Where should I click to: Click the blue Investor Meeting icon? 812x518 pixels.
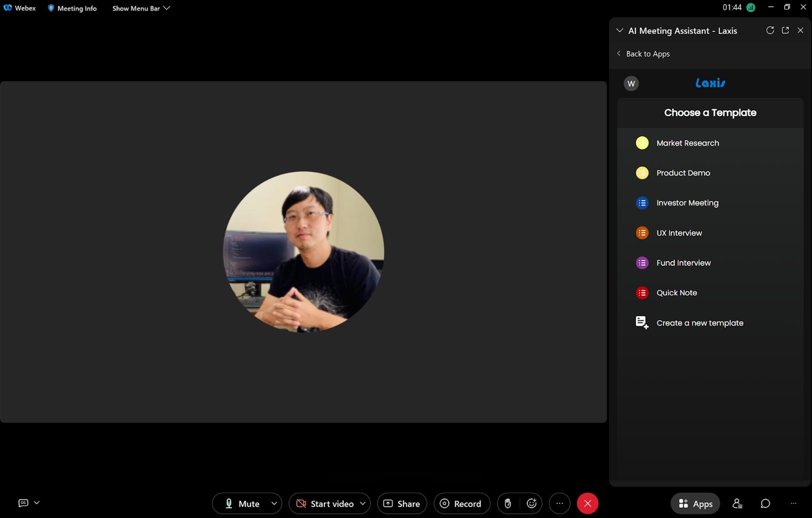(642, 203)
